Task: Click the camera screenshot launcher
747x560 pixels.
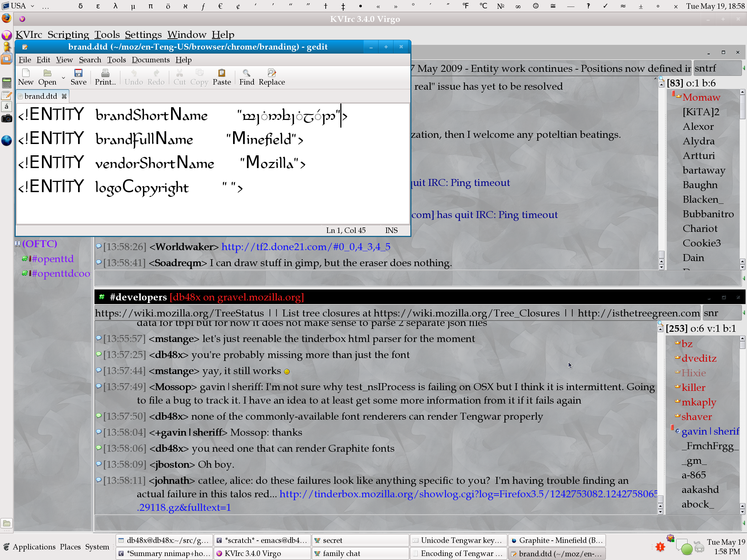Action: tap(7, 118)
